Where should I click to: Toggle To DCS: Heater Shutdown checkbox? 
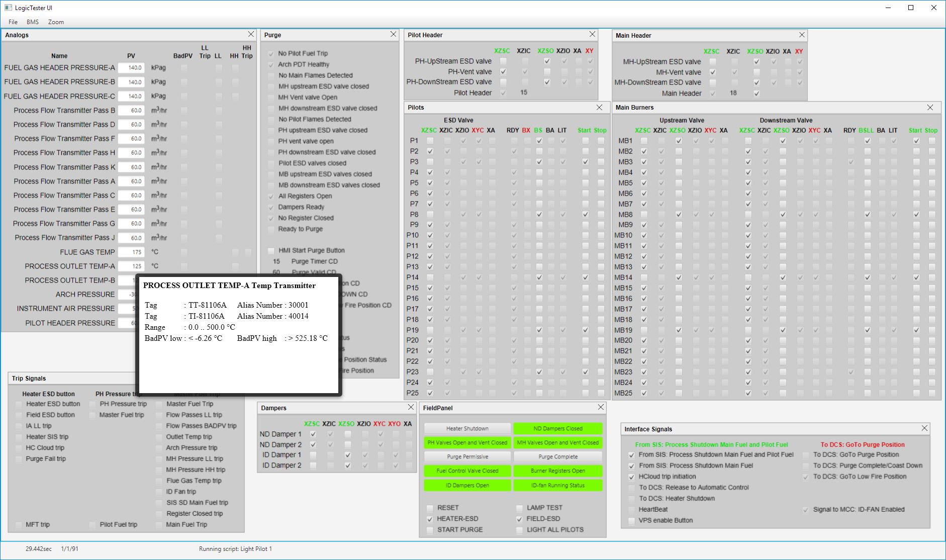[632, 499]
